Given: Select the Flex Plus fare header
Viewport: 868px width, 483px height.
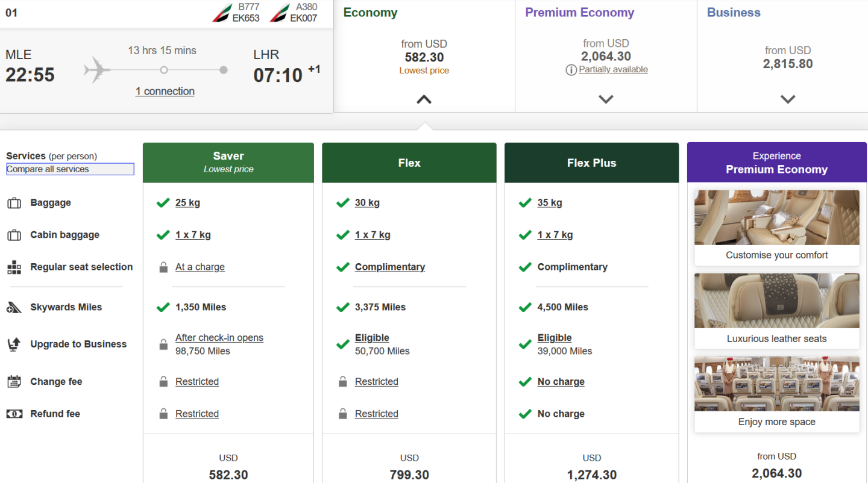Looking at the screenshot, I should point(591,163).
